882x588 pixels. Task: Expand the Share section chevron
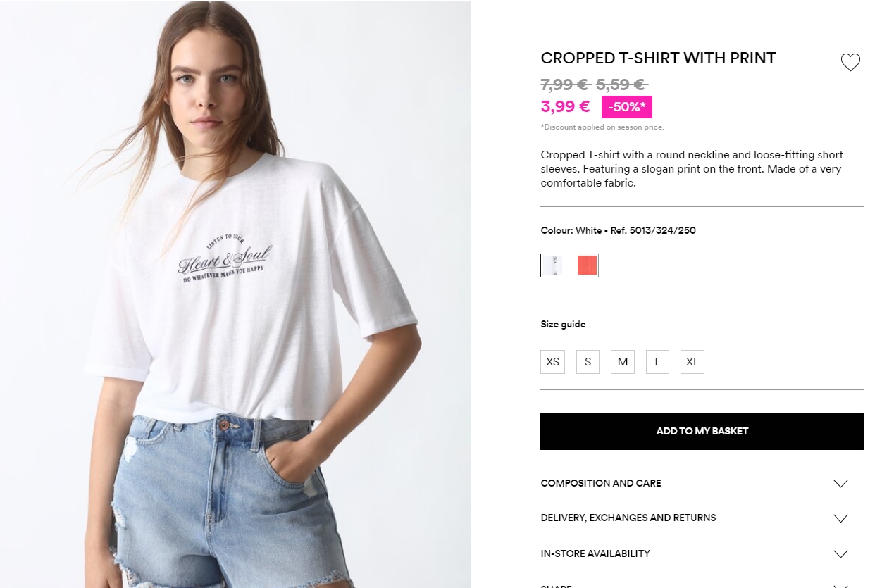840,585
